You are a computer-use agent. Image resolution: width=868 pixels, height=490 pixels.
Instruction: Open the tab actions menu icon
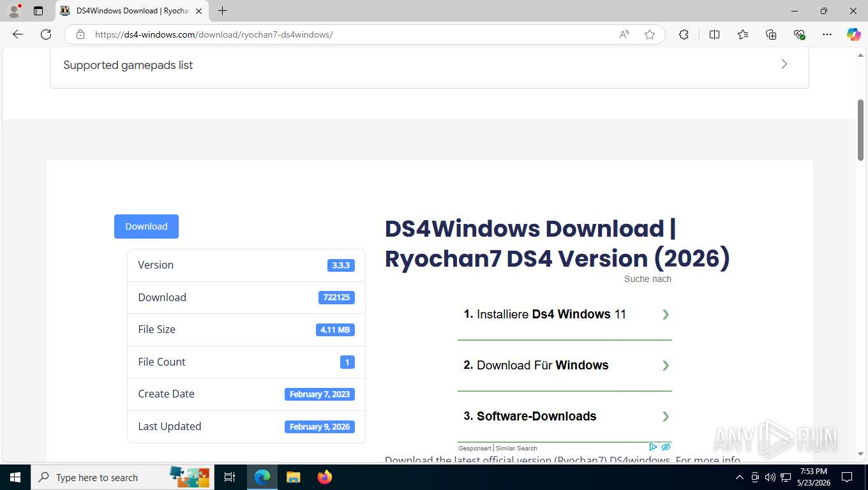pyautogui.click(x=38, y=11)
